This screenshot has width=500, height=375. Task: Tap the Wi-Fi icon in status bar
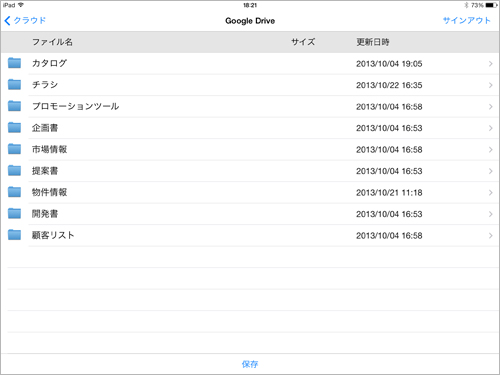click(x=21, y=5)
